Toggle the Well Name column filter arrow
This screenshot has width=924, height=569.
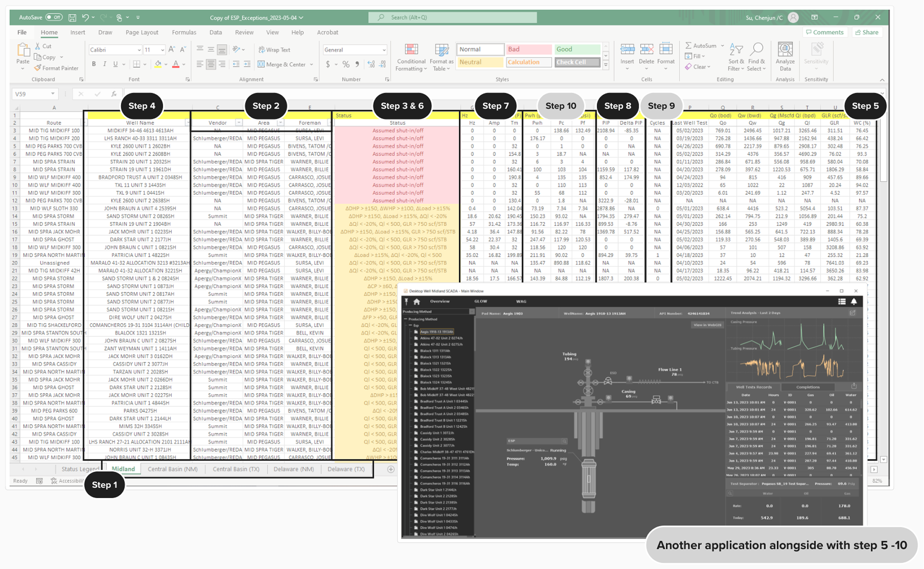coord(188,123)
